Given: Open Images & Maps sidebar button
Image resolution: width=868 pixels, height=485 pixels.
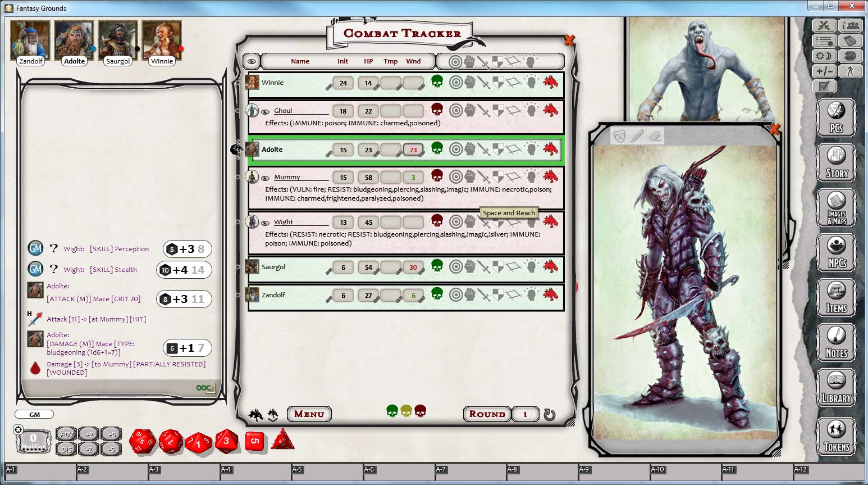Looking at the screenshot, I should coord(836,208).
